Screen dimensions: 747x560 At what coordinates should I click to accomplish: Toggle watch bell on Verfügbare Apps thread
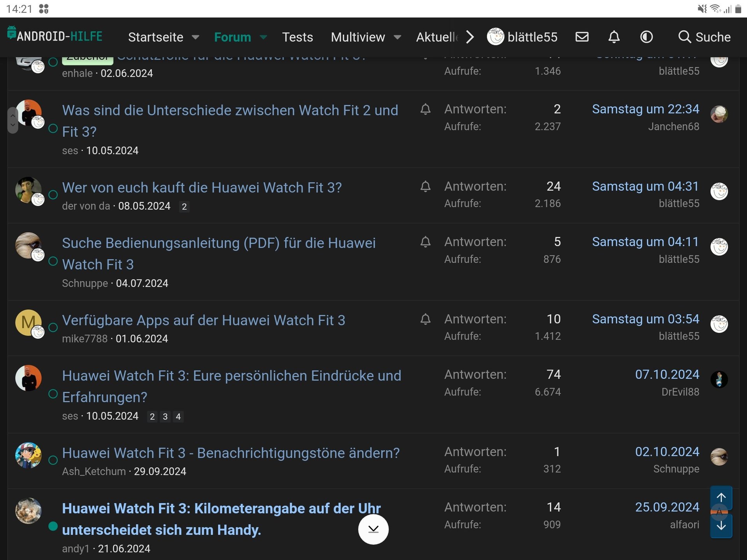(425, 319)
